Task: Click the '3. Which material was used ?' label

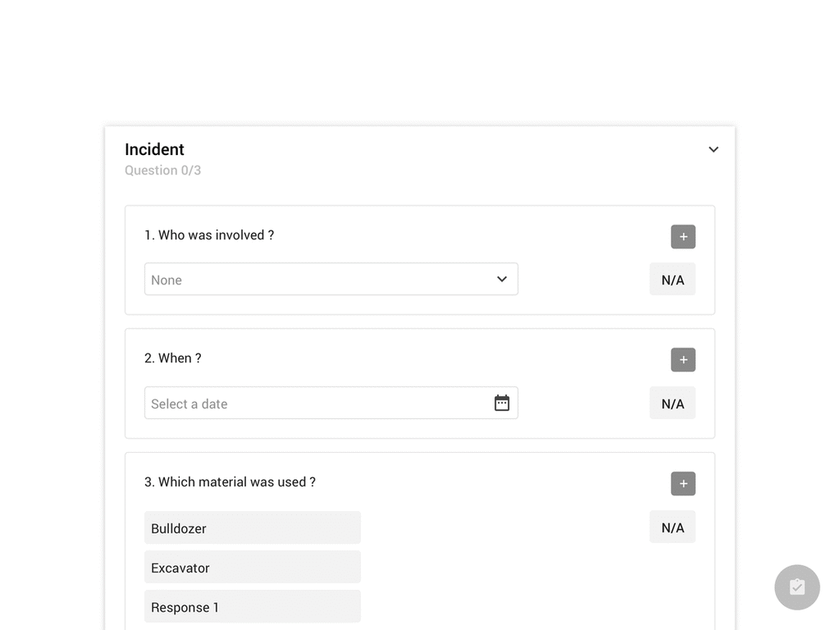Action: click(230, 482)
